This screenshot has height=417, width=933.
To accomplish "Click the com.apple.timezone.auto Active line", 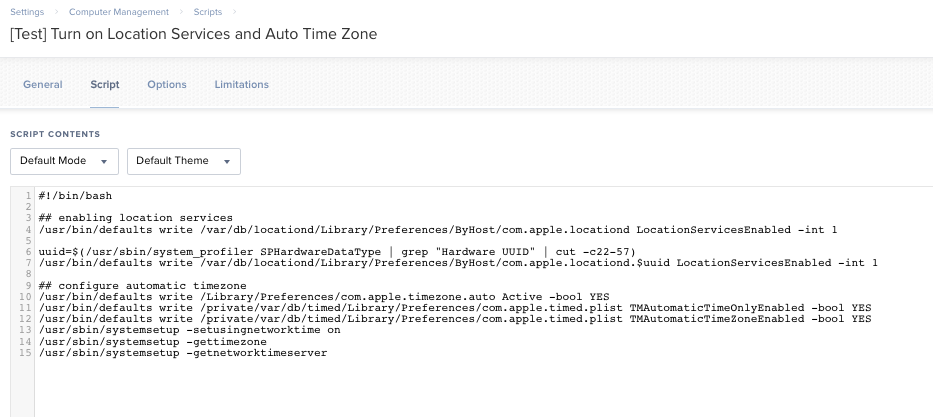I will click(x=324, y=297).
